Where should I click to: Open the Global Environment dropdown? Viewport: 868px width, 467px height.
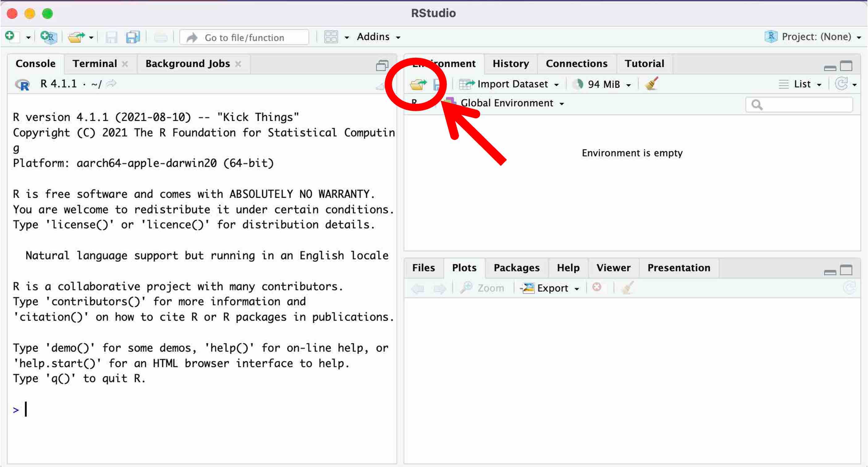(504, 103)
